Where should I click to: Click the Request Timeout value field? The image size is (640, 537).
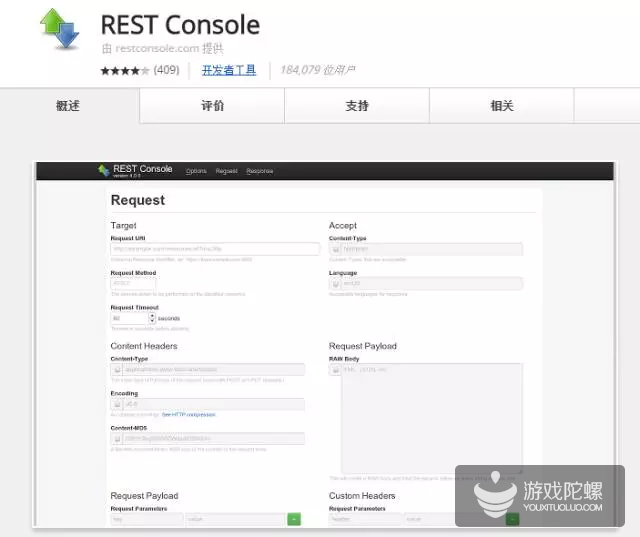(130, 318)
